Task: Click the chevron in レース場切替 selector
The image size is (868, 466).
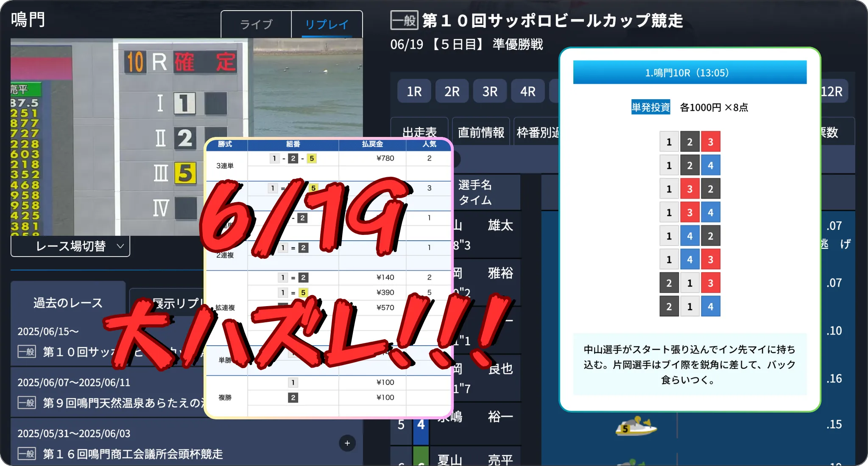Action: [x=120, y=246]
